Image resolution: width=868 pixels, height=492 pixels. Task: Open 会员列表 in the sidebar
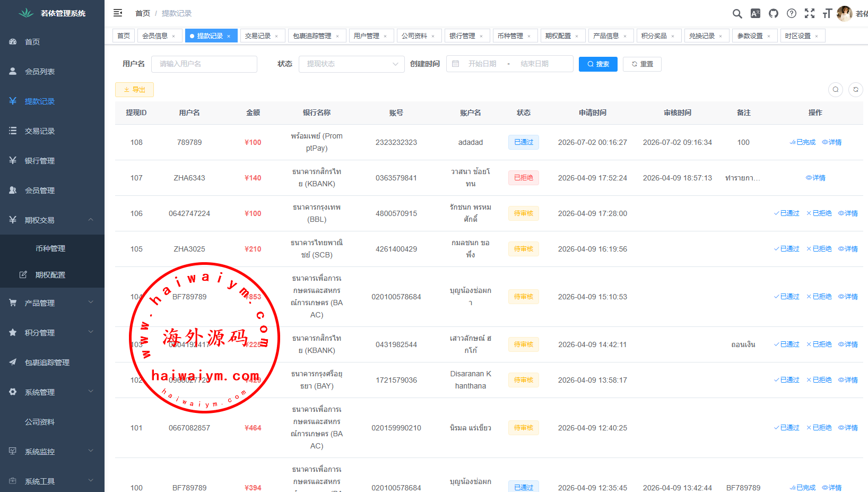52,72
